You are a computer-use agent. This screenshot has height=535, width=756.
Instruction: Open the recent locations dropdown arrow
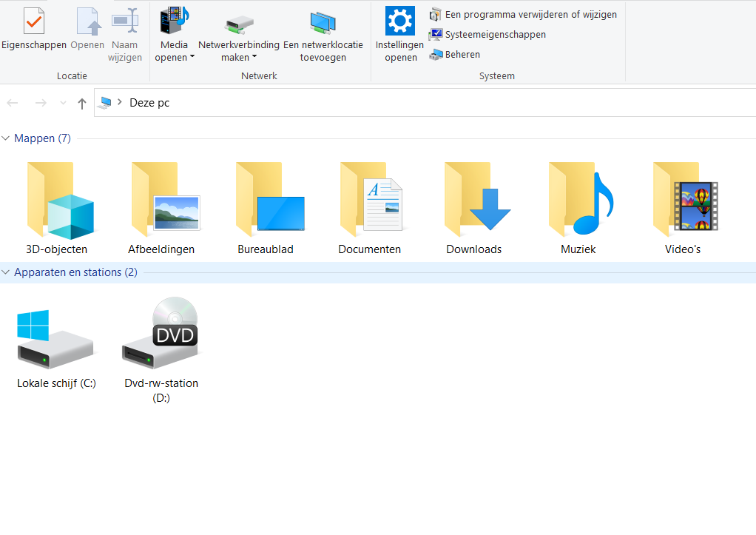[63, 103]
